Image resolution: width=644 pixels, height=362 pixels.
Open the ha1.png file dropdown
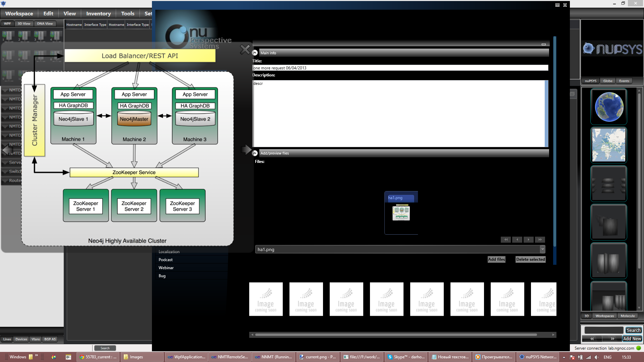point(542,249)
